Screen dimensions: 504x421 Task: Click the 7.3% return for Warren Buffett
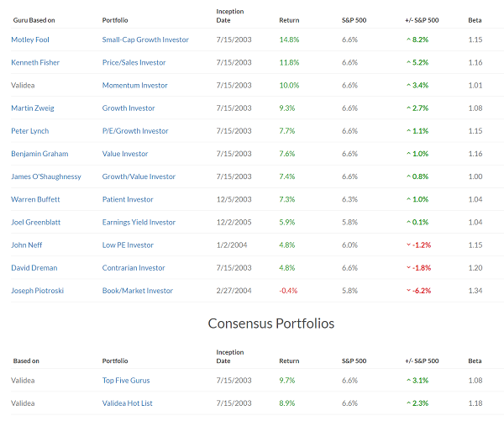point(287,199)
